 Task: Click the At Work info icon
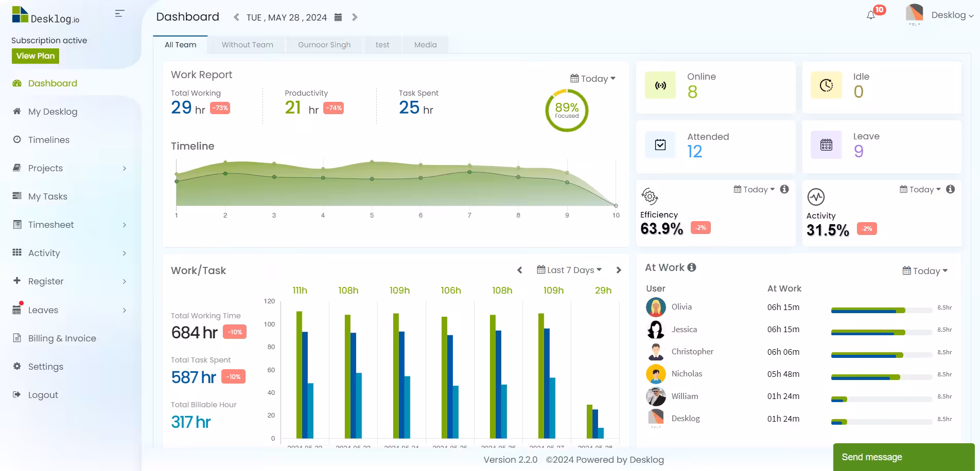[x=692, y=267]
